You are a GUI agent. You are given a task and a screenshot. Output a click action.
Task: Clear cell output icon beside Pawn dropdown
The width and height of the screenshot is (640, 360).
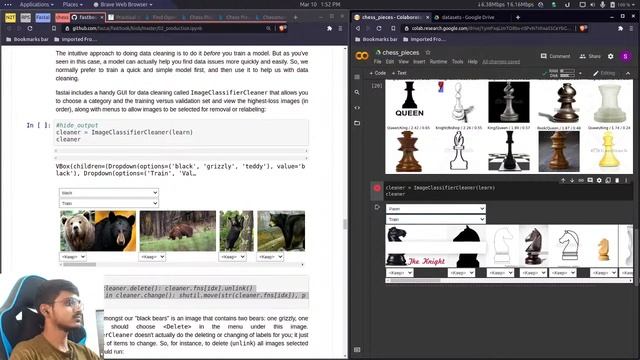(377, 207)
